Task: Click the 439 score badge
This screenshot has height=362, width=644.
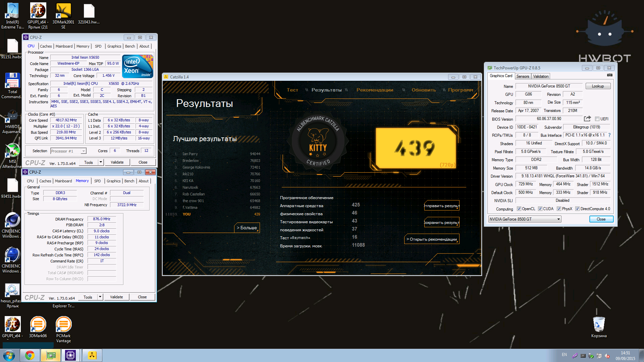Action: pyautogui.click(x=416, y=148)
